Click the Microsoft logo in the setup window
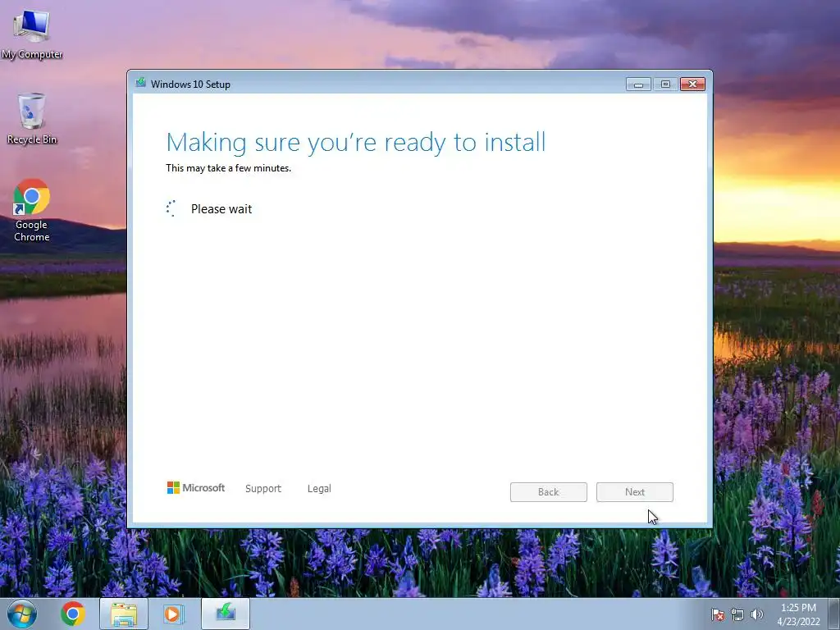The height and width of the screenshot is (630, 840). [196, 488]
